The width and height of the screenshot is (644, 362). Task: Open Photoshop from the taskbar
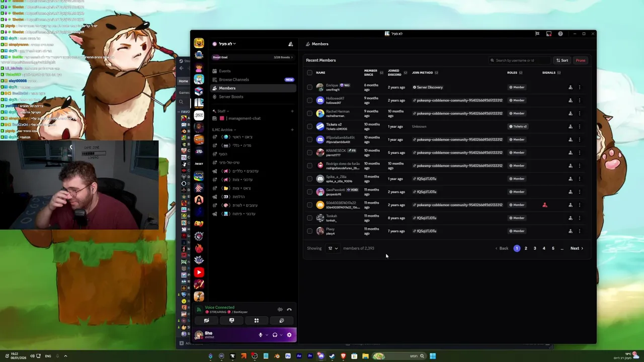[288, 356]
